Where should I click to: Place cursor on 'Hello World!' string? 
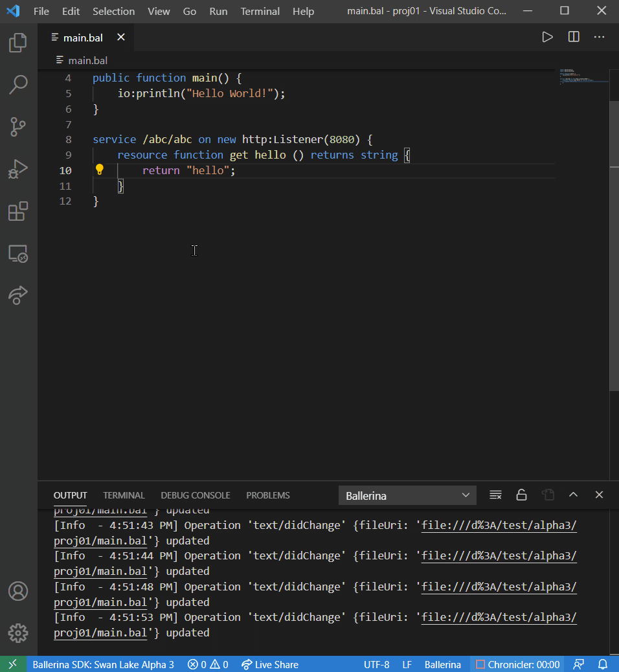pos(229,93)
